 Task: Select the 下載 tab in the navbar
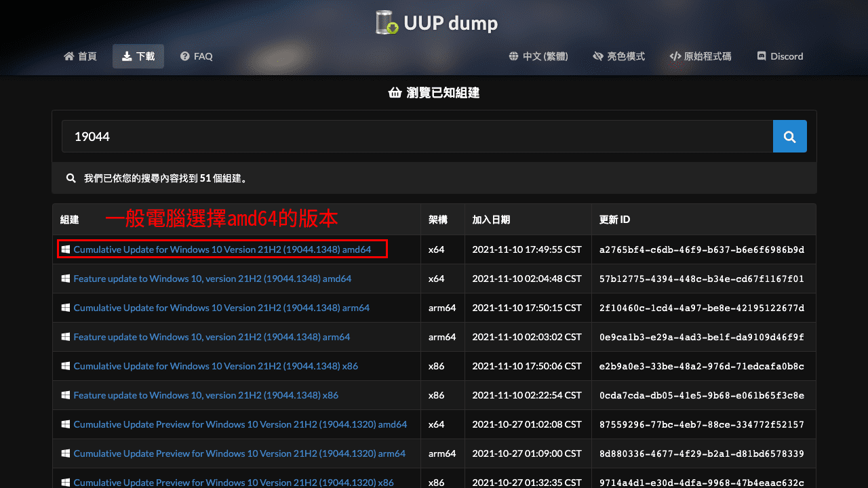(x=138, y=56)
